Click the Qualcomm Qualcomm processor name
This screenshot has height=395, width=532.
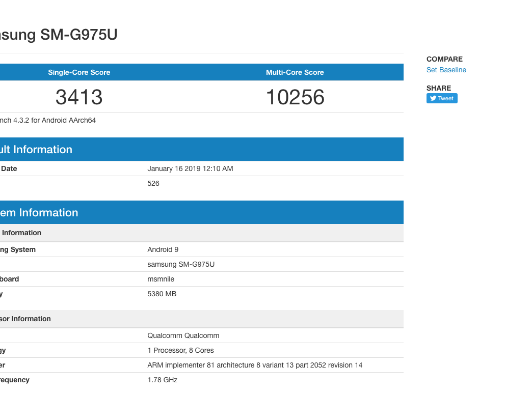[183, 335]
